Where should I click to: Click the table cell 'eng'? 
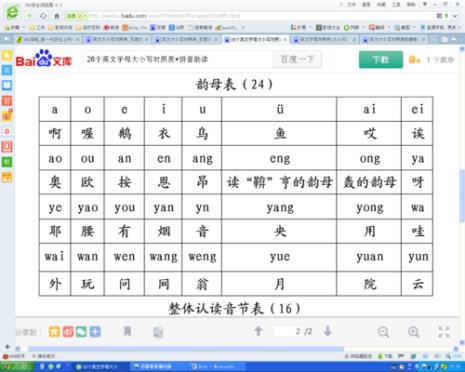tap(279, 158)
